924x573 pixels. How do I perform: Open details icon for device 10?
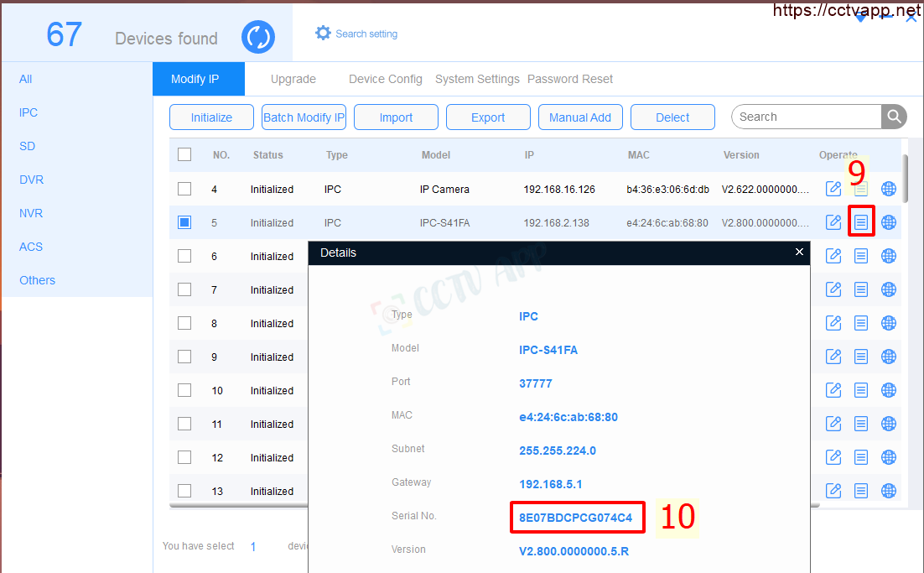pyautogui.click(x=861, y=390)
